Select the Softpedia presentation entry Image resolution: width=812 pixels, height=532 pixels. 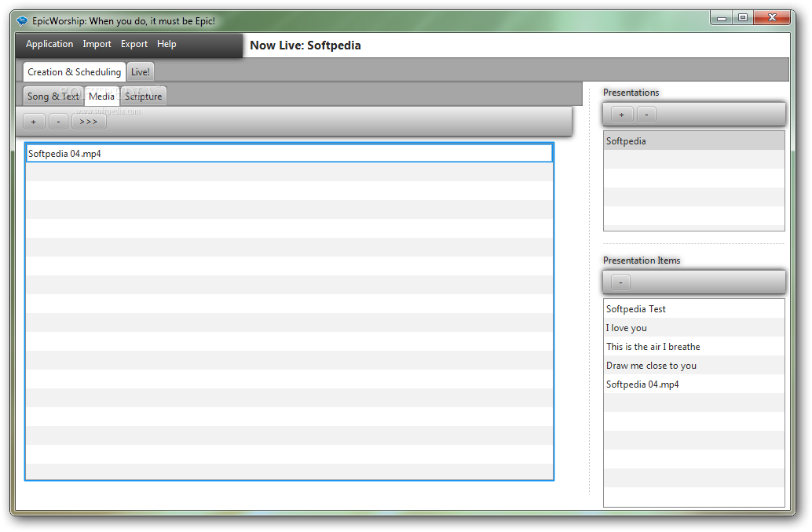[x=694, y=140]
